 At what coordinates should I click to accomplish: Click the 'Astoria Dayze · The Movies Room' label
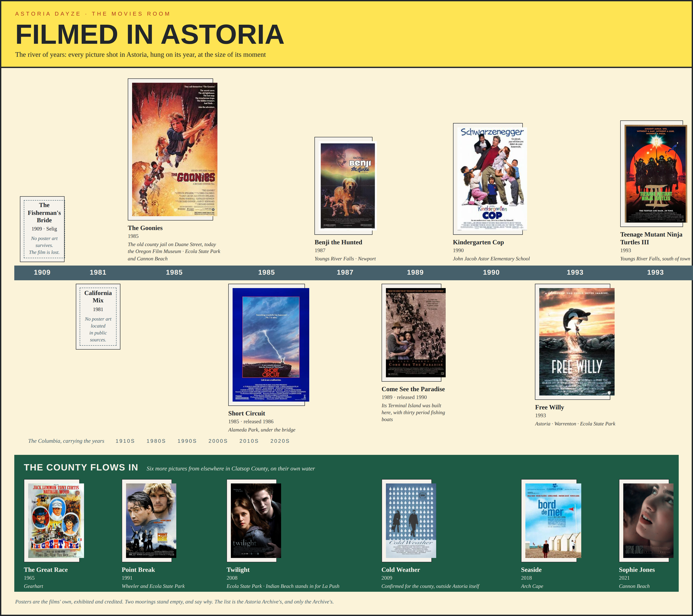coord(92,14)
